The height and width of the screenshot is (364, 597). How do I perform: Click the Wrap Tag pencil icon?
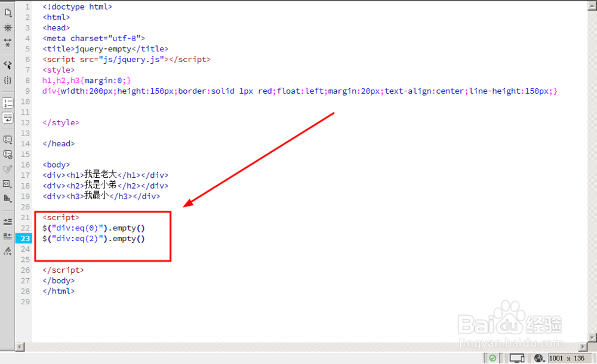8,169
